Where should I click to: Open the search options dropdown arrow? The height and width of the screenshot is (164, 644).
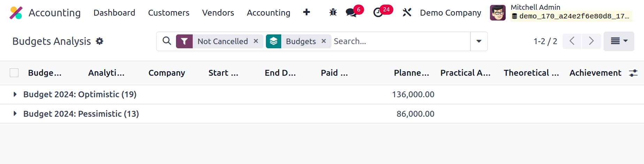pos(479,41)
